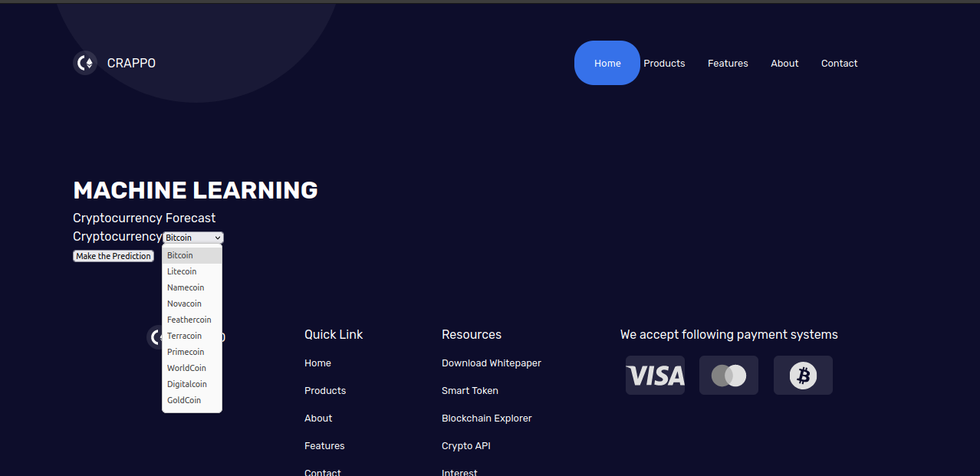Select Feathercoin from the dropdown list
The image size is (980, 476).
click(192, 320)
